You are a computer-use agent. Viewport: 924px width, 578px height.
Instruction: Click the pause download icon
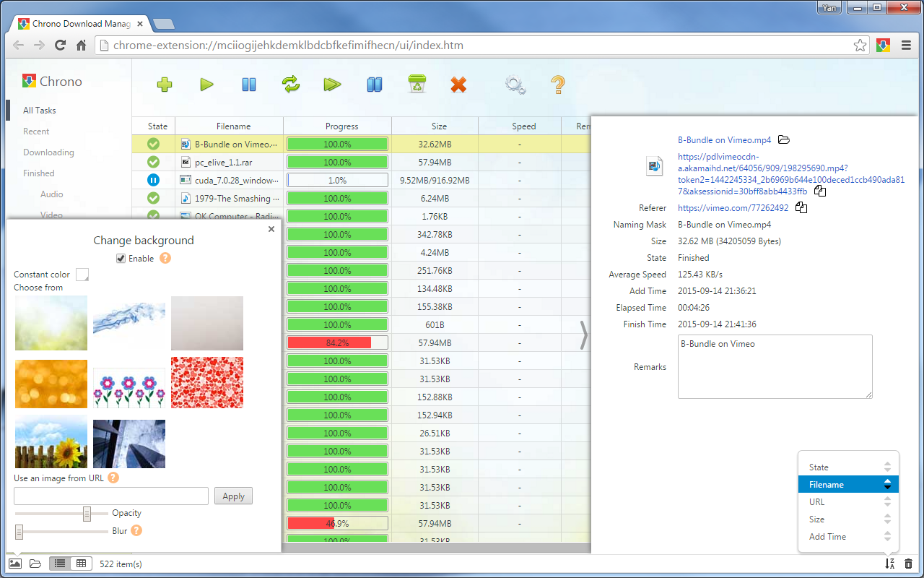coord(248,85)
